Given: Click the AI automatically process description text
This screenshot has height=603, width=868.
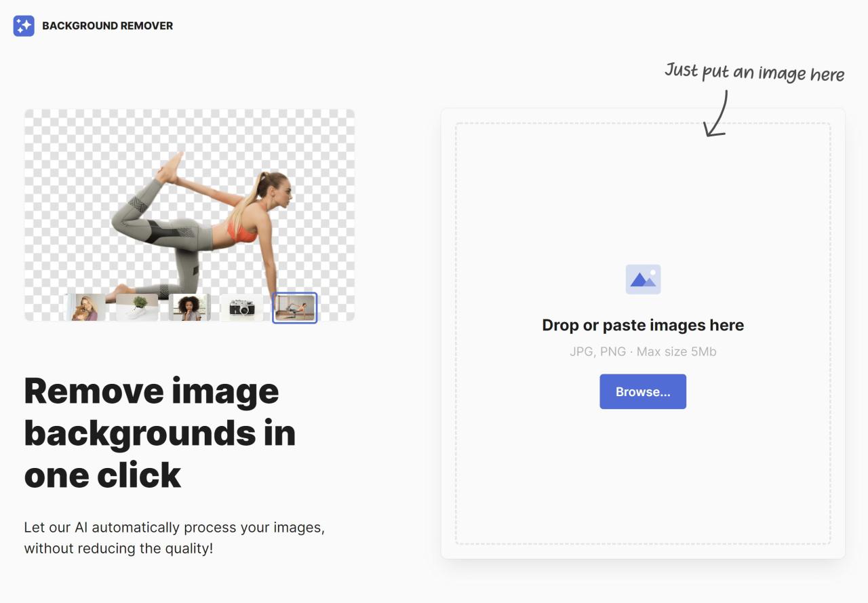Looking at the screenshot, I should tap(174, 537).
